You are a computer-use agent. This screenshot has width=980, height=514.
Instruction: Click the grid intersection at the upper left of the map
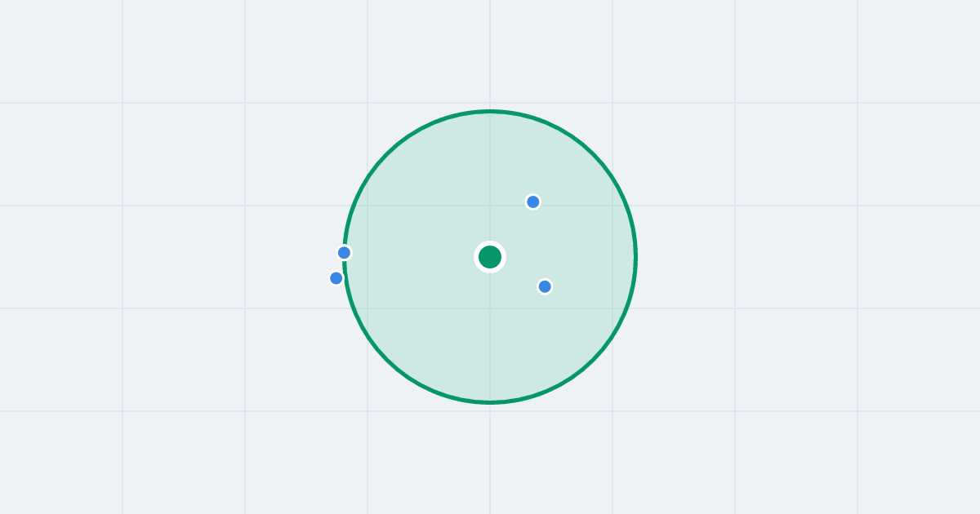click(x=122, y=103)
